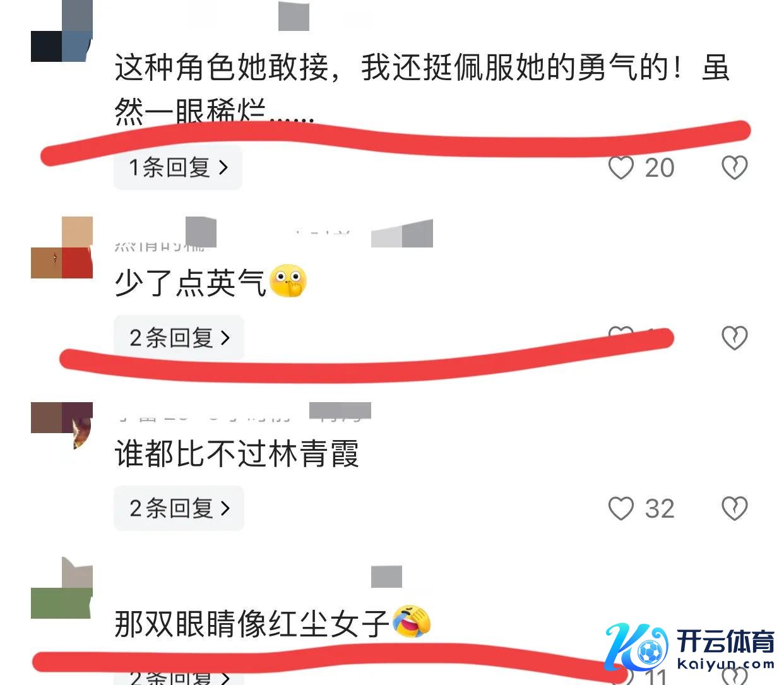Dislike the 勇气 comment via broken heart
The image size is (784, 685).
point(735,167)
